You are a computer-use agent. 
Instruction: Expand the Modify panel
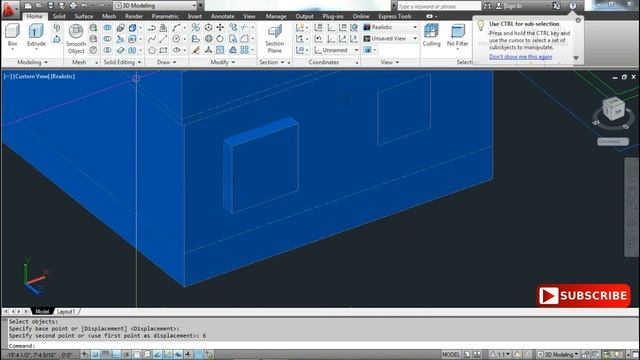222,62
